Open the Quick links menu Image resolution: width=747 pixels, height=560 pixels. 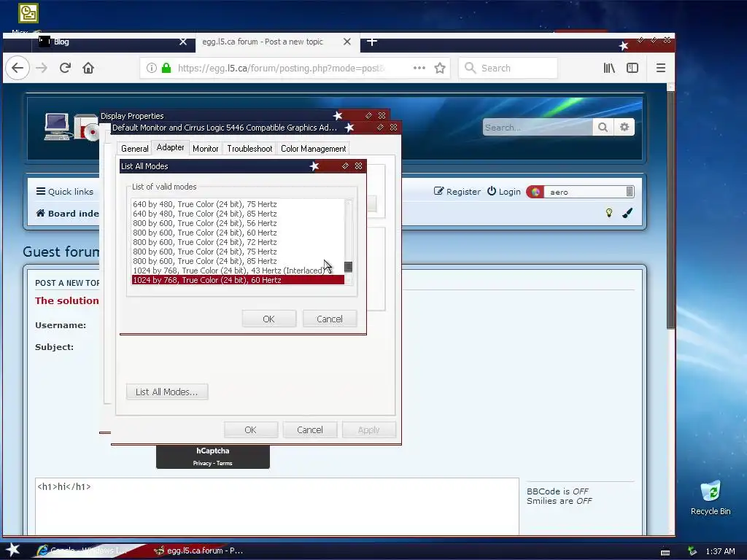click(x=65, y=192)
